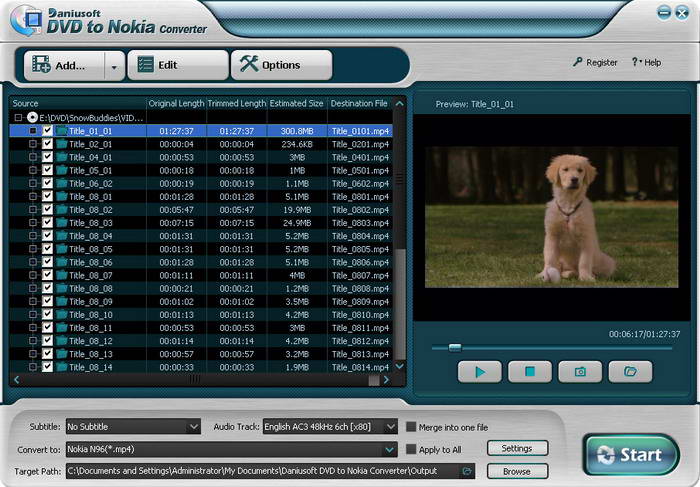Click the Title_08_11 folder icon
The width and height of the screenshot is (700, 487).
(x=62, y=328)
